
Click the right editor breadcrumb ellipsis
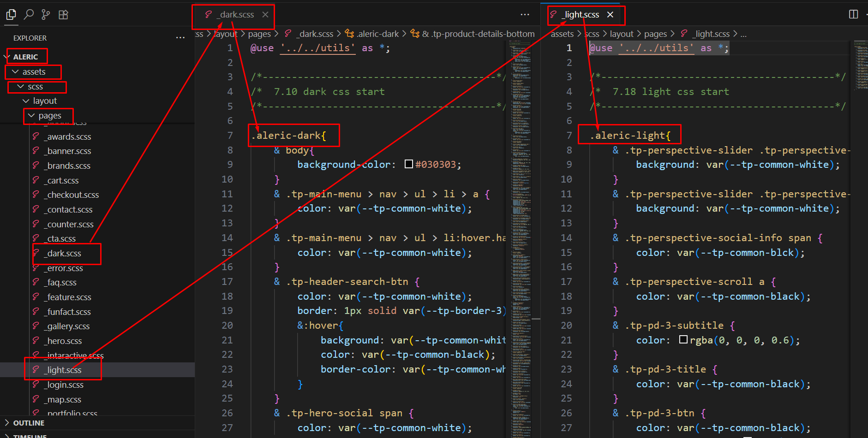743,34
